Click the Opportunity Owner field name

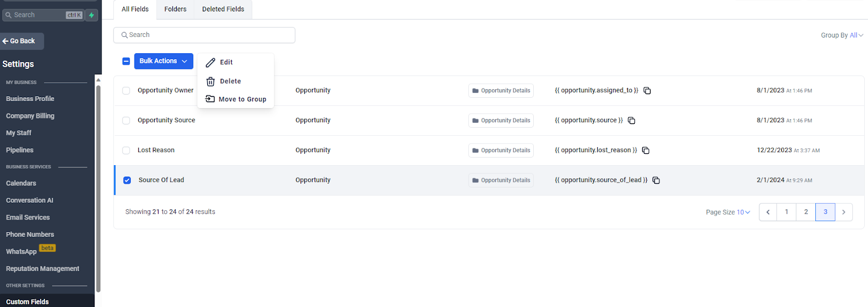165,91
